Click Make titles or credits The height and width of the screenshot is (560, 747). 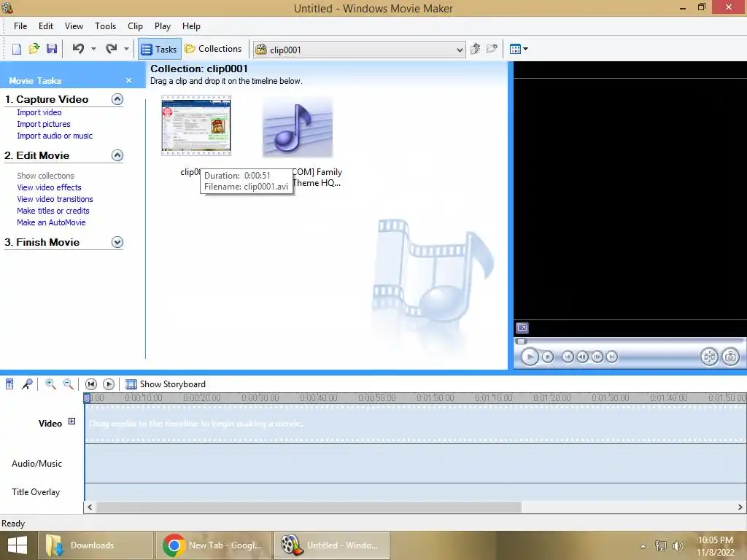tap(53, 211)
